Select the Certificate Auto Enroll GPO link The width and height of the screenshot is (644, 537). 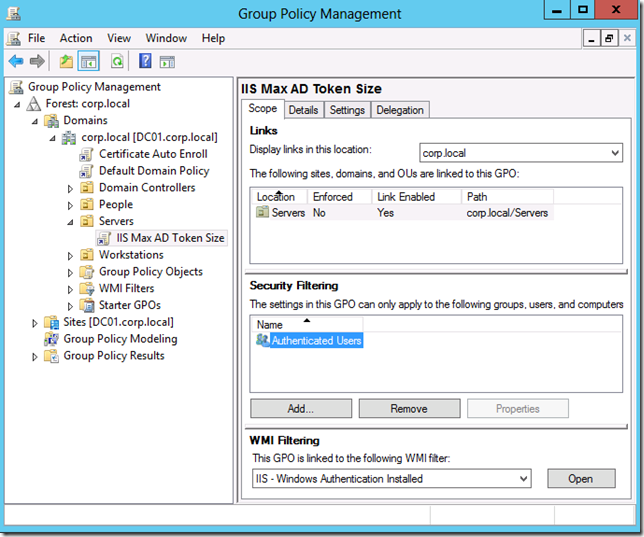[x=153, y=154]
